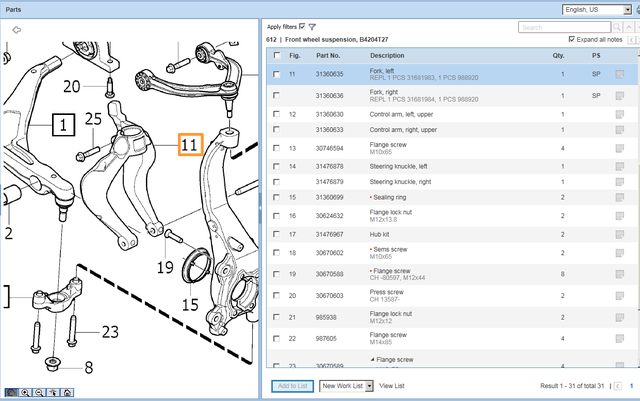Click previous page arrow in pagination
Image resolution: width=640 pixels, height=401 pixels.
point(616,385)
